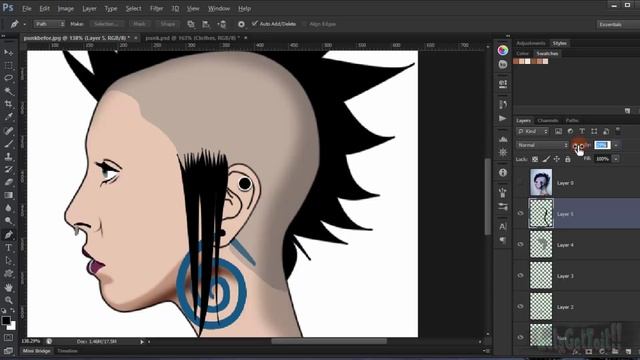Toggle lock all for layer
The height and width of the screenshot is (360, 640).
568,159
